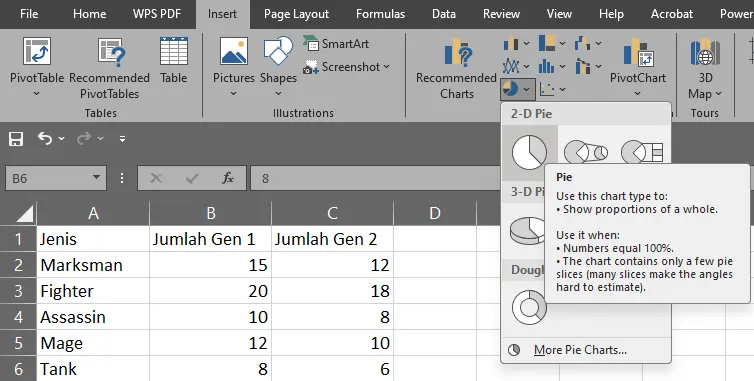Cancel the formula bar entry with X

tap(156, 178)
